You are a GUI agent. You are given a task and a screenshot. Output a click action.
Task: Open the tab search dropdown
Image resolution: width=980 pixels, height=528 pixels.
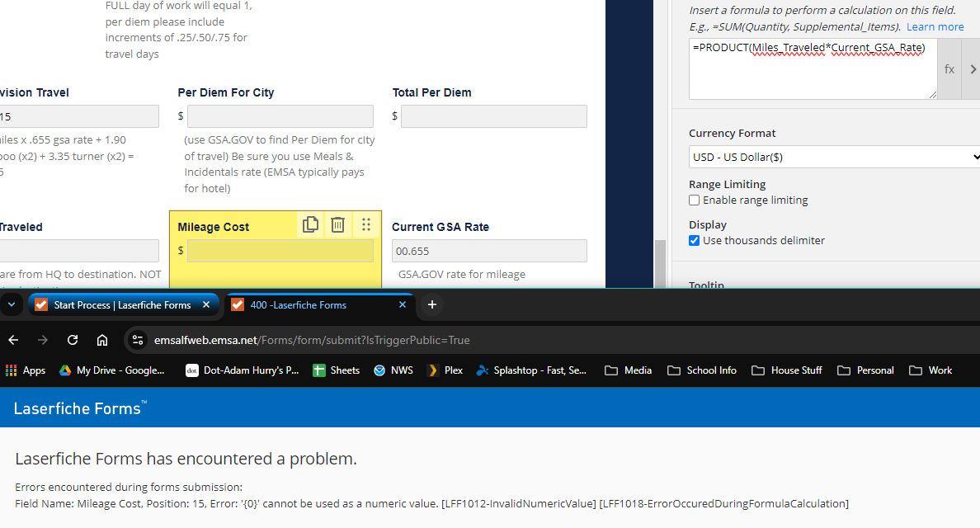[12, 305]
